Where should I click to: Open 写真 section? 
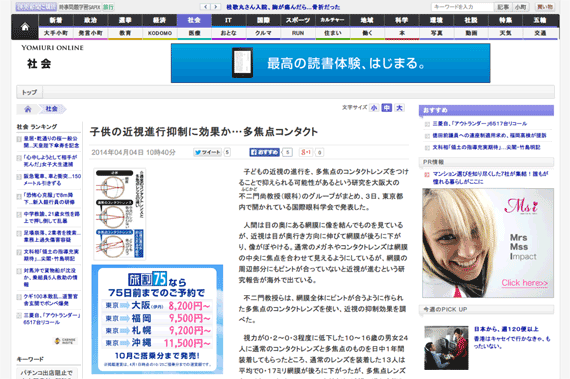(x=436, y=33)
